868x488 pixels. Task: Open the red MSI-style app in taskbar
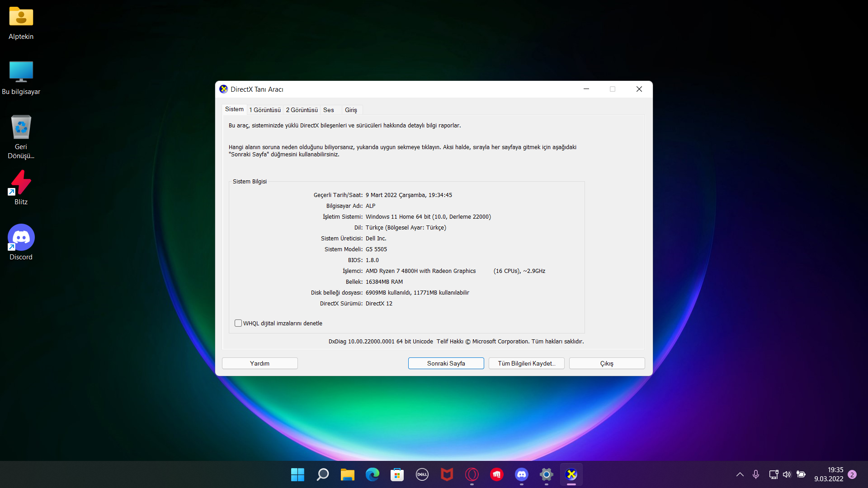click(497, 474)
